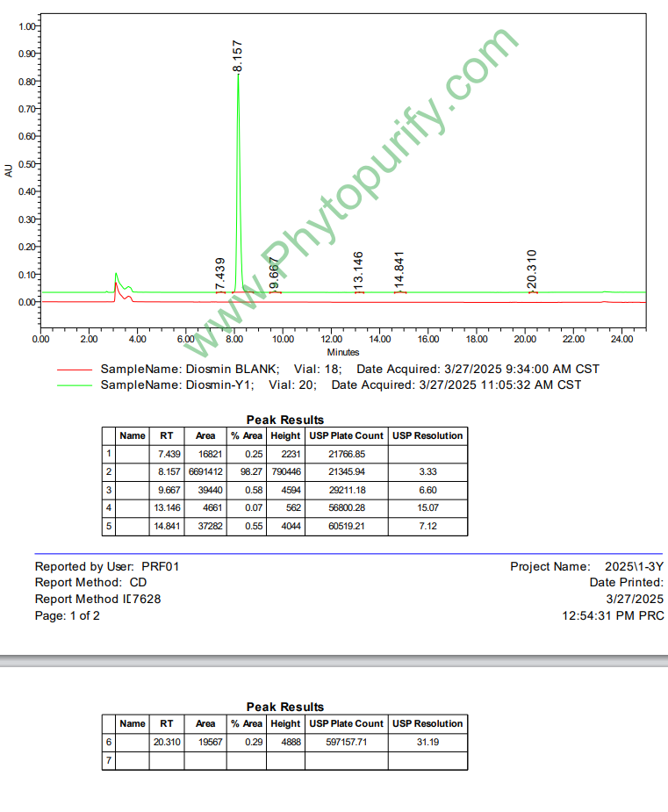Click the Reported by User PRF01 text
This screenshot has width=668, height=812.
106,567
